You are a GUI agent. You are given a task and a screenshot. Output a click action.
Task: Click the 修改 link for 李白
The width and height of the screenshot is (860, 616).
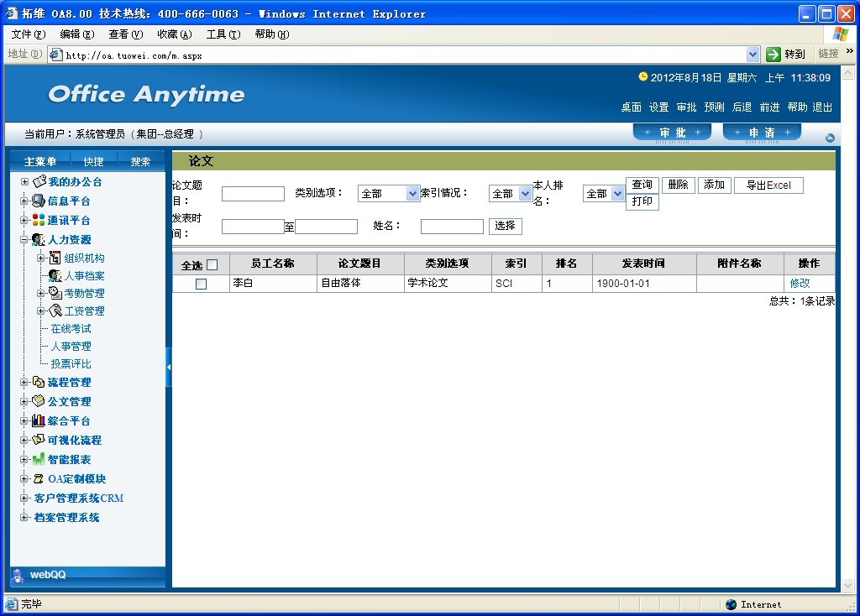[800, 284]
